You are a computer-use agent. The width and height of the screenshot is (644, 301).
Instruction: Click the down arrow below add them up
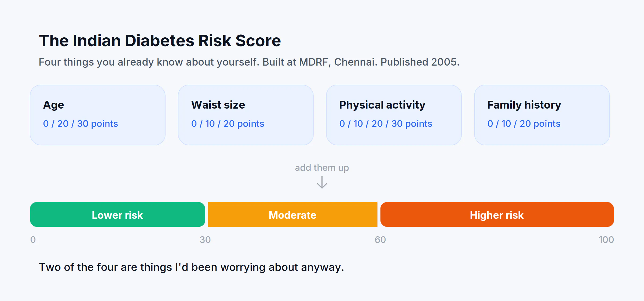click(x=322, y=182)
